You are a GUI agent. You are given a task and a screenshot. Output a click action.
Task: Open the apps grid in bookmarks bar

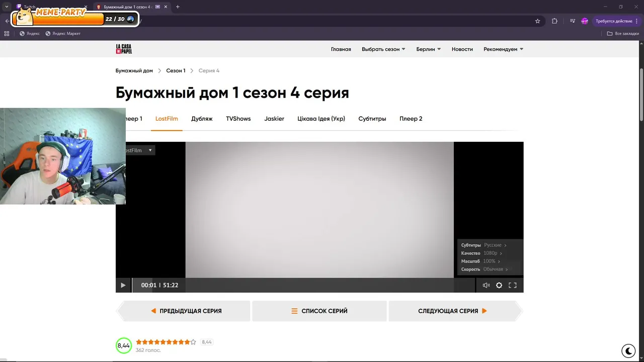point(7,34)
